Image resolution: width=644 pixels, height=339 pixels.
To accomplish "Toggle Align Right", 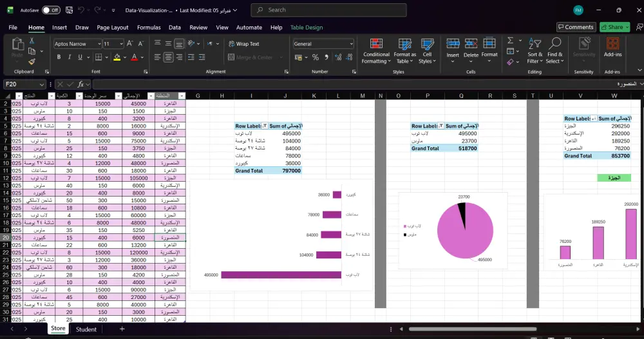I will click(x=179, y=57).
